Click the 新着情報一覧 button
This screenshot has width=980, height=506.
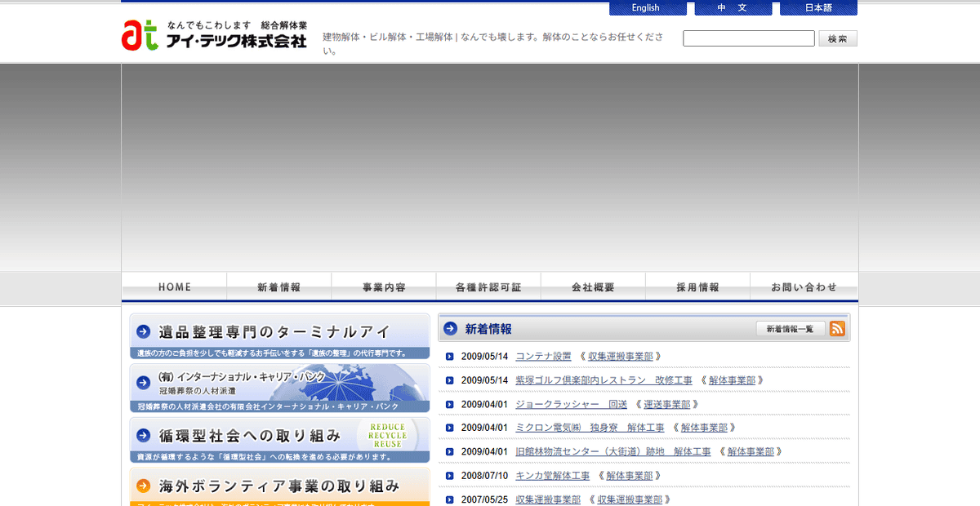(x=789, y=328)
